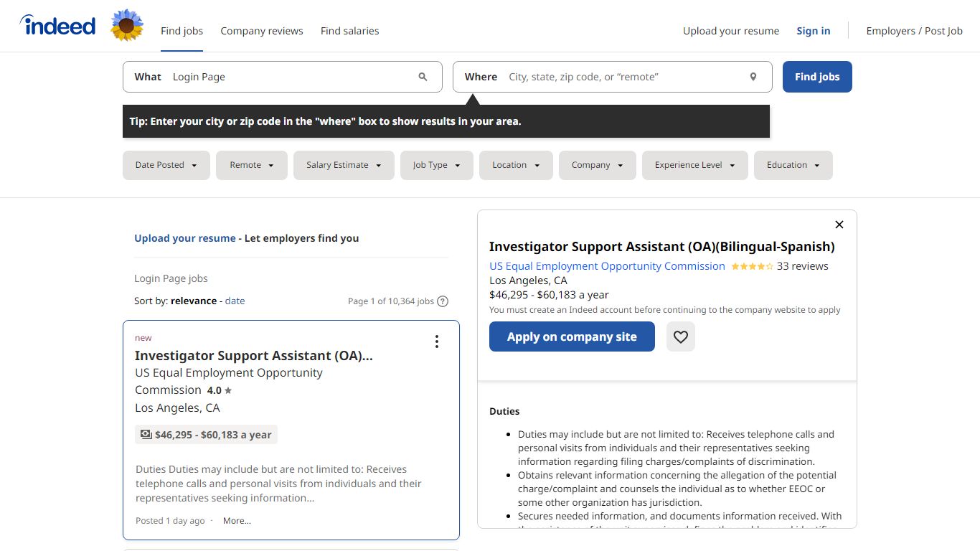Open Find salaries page

click(x=349, y=31)
